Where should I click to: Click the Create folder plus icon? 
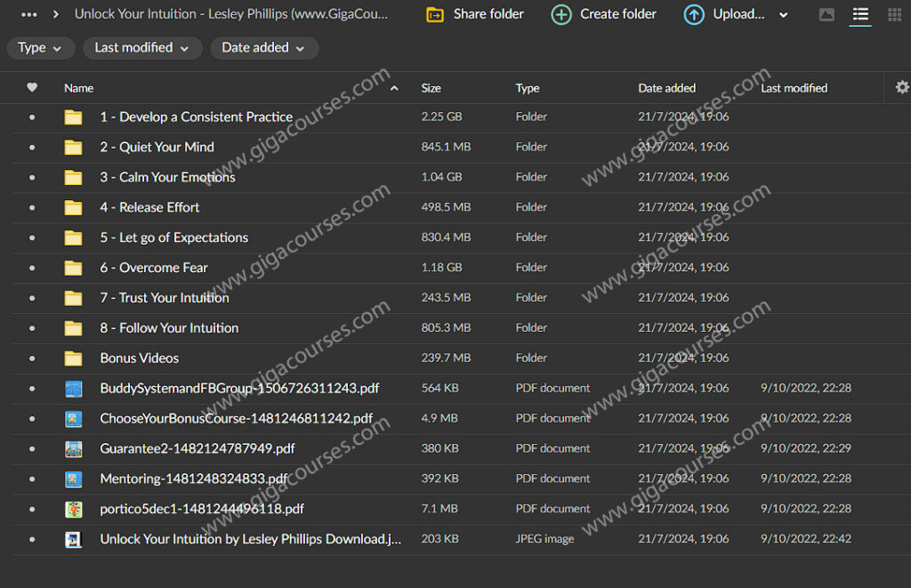tap(561, 14)
